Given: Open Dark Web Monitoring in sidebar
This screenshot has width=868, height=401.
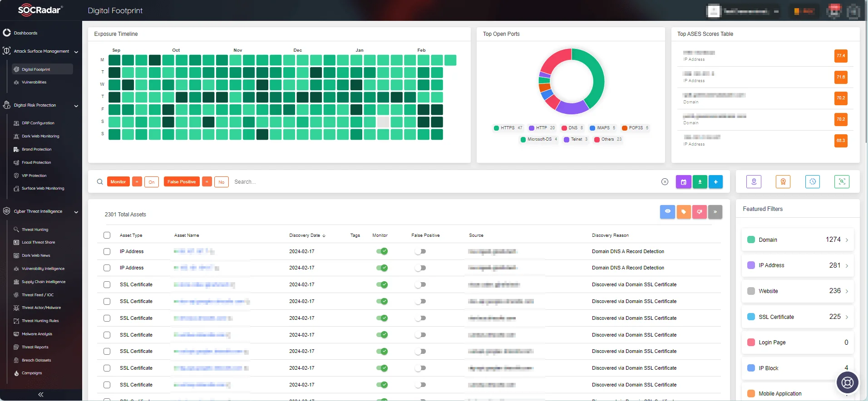Looking at the screenshot, I should pyautogui.click(x=40, y=136).
